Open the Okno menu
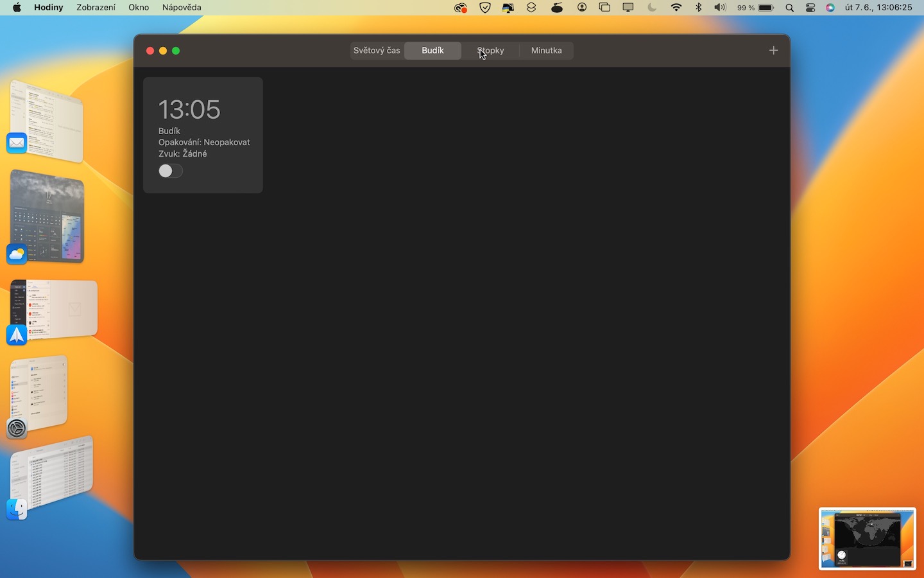The image size is (924, 578). pyautogui.click(x=139, y=8)
